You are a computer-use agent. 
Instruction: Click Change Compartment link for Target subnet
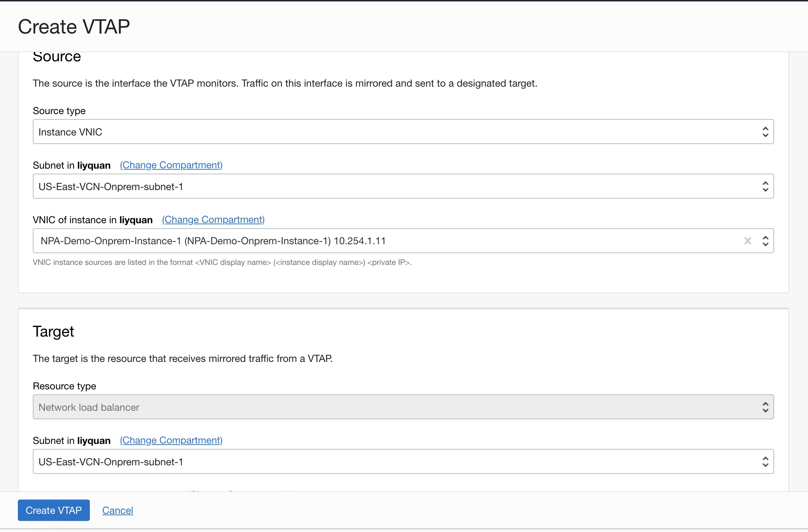tap(171, 440)
